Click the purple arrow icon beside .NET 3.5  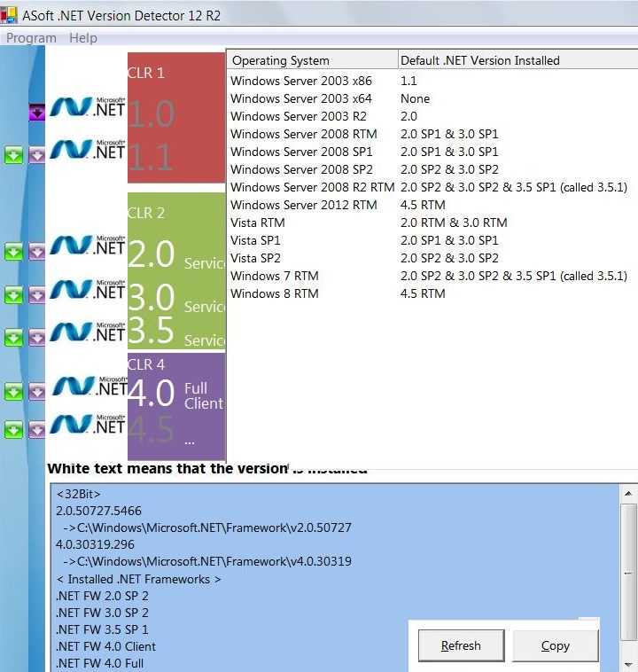[x=37, y=337]
